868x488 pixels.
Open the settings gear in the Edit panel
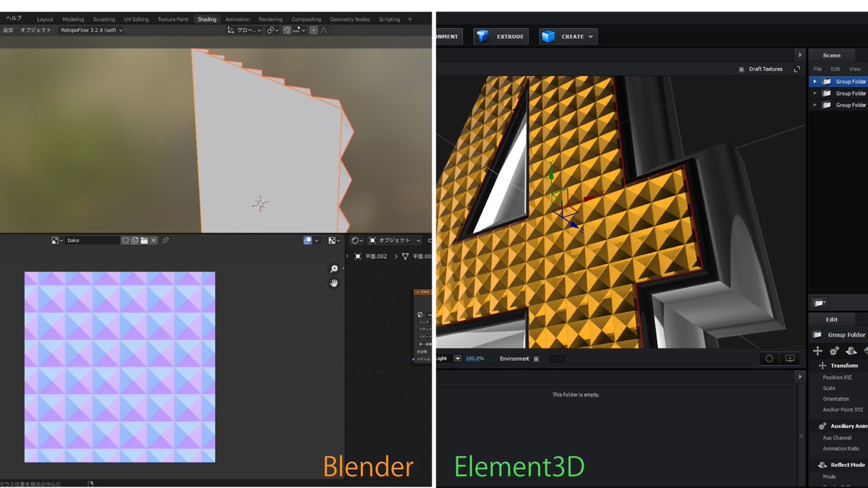click(x=833, y=351)
